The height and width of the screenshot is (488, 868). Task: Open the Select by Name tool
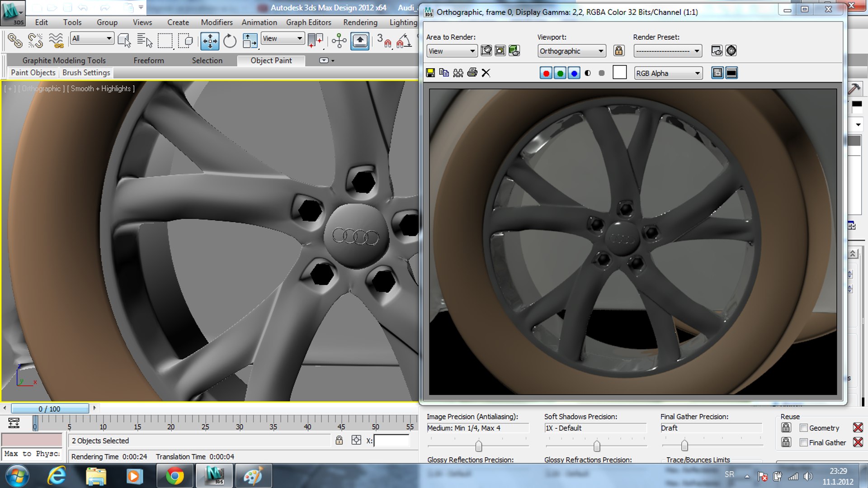(145, 41)
